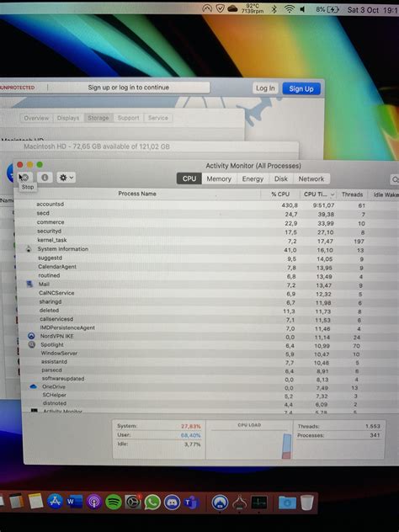Click the System Information process icon
This screenshot has height=532, width=399.
coord(29,249)
